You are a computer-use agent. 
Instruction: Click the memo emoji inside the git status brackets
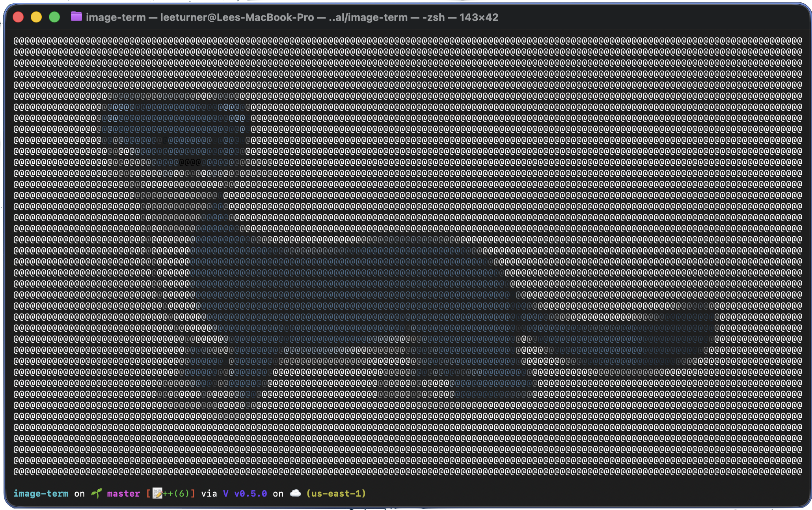[x=158, y=493]
